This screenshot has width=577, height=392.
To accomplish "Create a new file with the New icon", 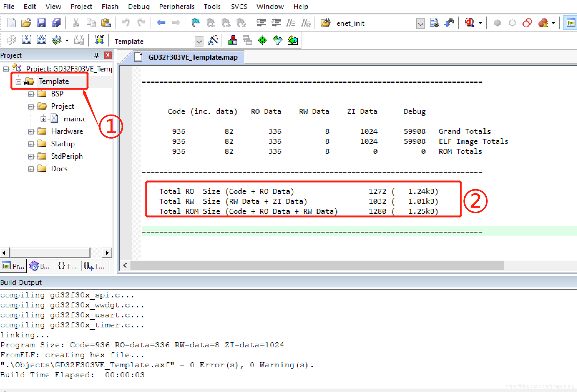I will point(12,23).
